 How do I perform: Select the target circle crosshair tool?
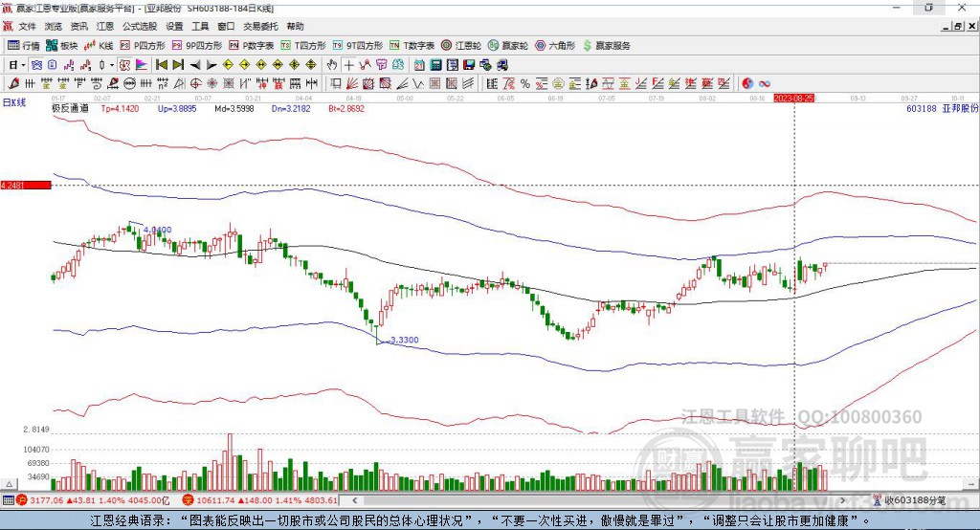tap(195, 83)
